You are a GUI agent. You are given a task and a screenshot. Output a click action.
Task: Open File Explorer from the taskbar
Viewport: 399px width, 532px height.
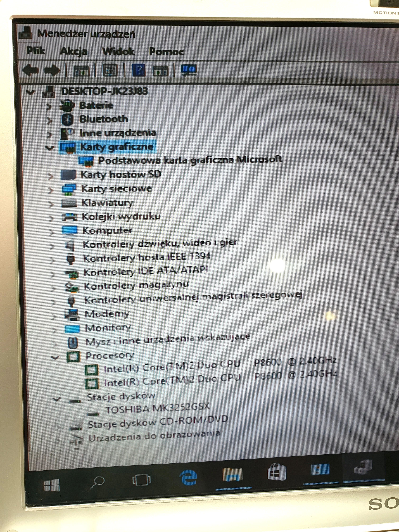click(233, 474)
